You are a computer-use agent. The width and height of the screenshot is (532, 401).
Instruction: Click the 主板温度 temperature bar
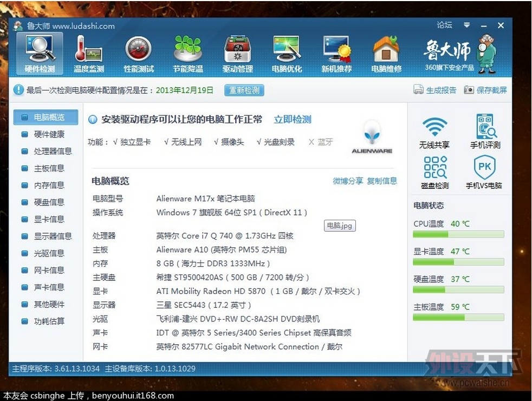pyautogui.click(x=458, y=318)
